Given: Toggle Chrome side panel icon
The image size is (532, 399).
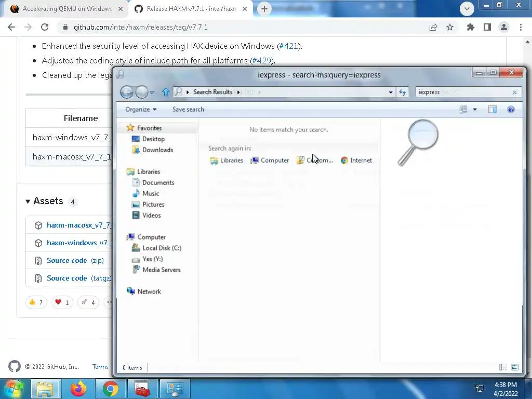Looking at the screenshot, I should [487, 27].
